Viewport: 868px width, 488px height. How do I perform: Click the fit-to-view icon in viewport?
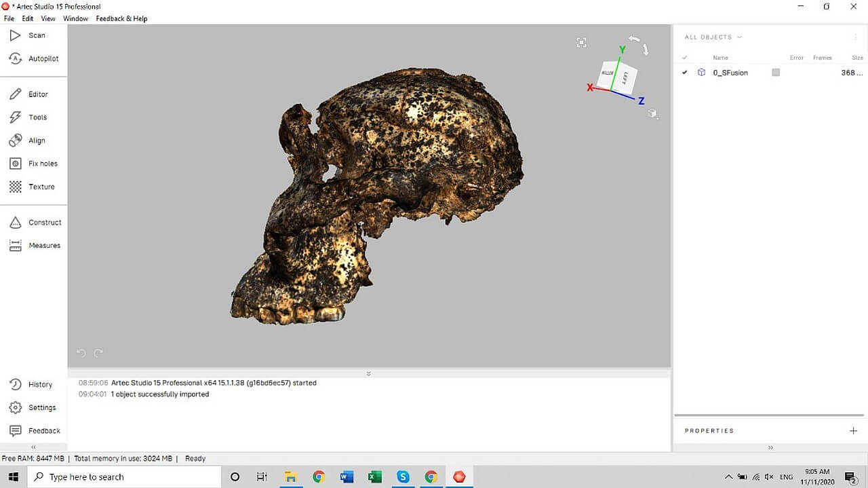point(581,42)
